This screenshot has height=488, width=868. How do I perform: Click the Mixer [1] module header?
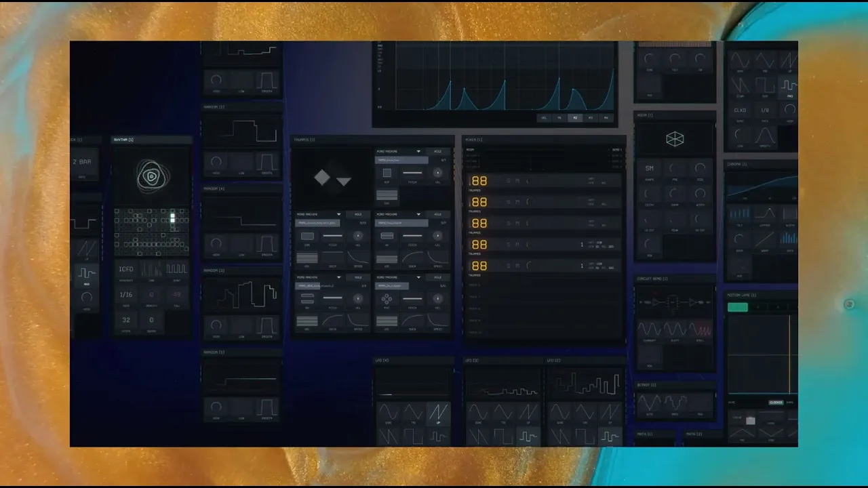544,139
